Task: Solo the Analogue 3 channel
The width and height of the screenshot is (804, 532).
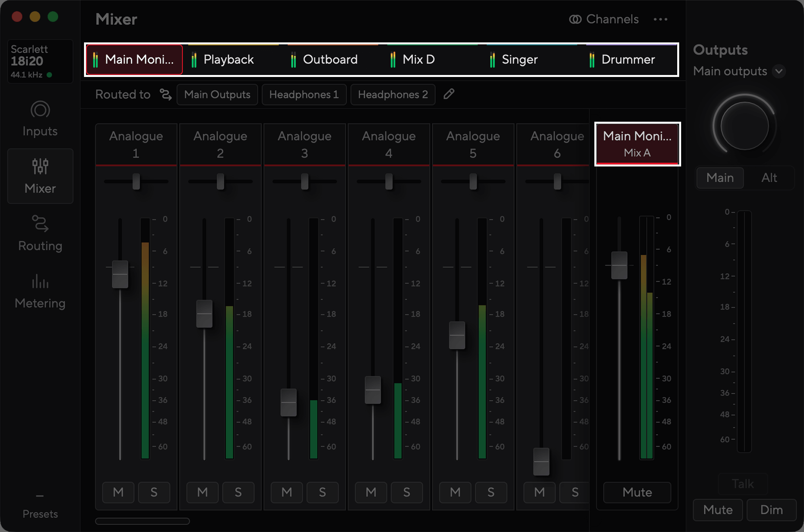Action: tap(322, 492)
